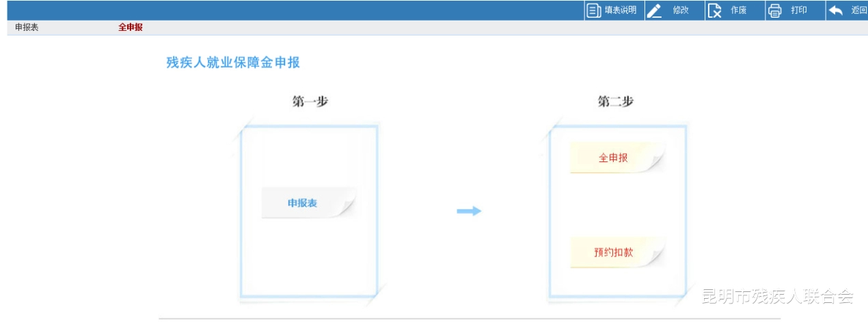Image resolution: width=868 pixels, height=322 pixels.
Task: Select the 修改 edit label
Action: coord(680,10)
